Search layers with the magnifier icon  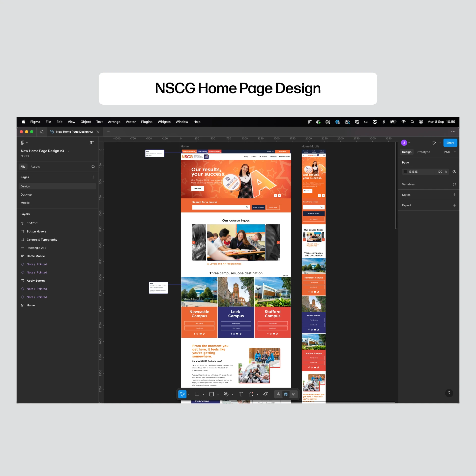tap(93, 167)
